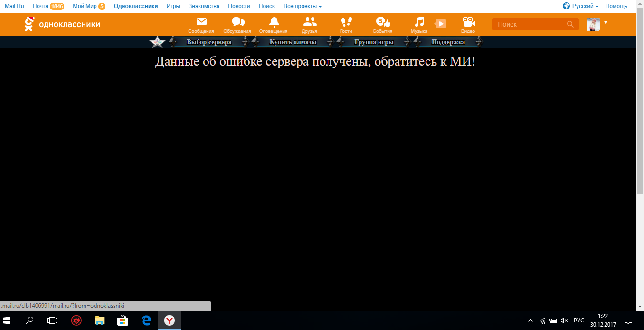The width and height of the screenshot is (644, 330).
Task: Select Купить алмазы game menu tab
Action: click(x=293, y=42)
